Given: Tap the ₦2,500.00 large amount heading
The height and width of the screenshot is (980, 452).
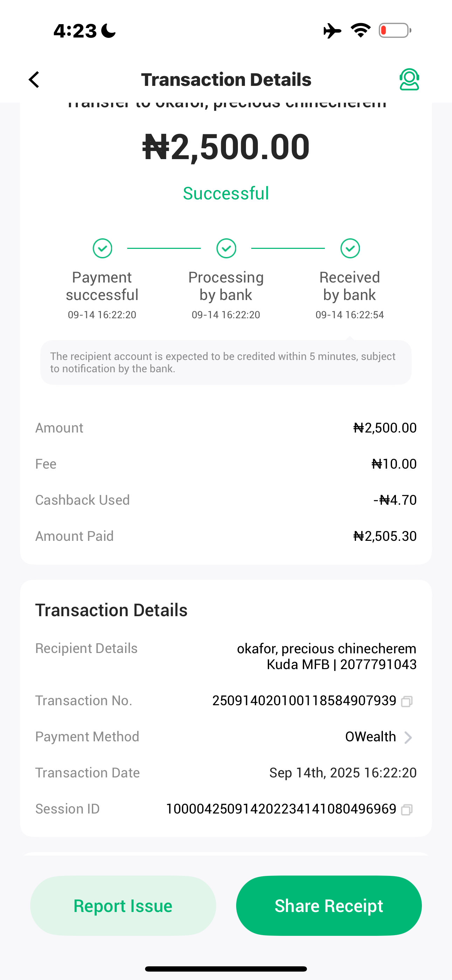Looking at the screenshot, I should pos(226,147).
